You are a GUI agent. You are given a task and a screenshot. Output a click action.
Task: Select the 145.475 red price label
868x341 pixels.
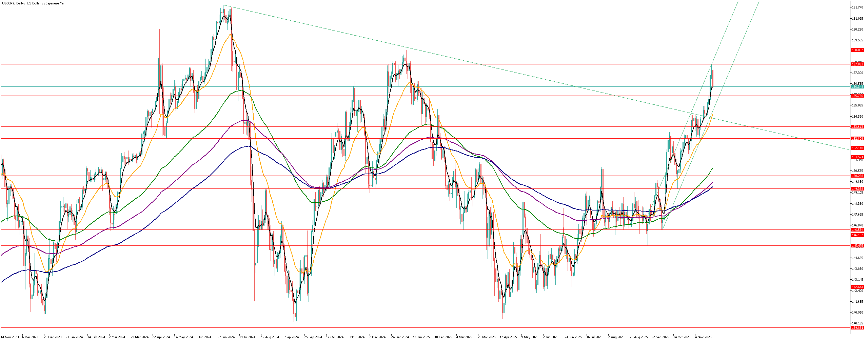857,246
